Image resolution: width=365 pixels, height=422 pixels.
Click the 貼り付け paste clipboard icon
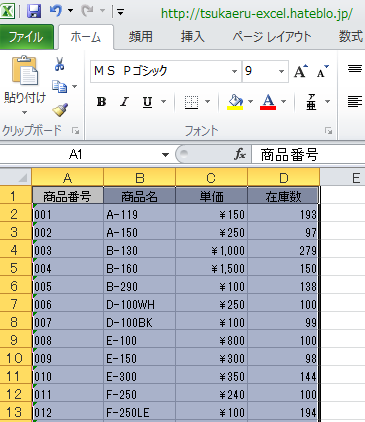[x=25, y=70]
